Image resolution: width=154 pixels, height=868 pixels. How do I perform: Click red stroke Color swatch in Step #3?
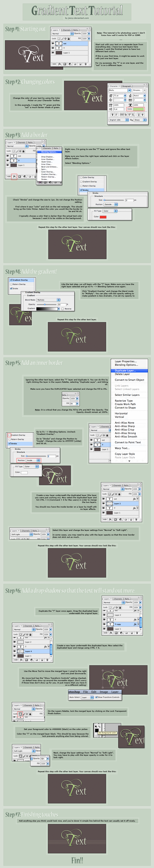(x=103, y=217)
